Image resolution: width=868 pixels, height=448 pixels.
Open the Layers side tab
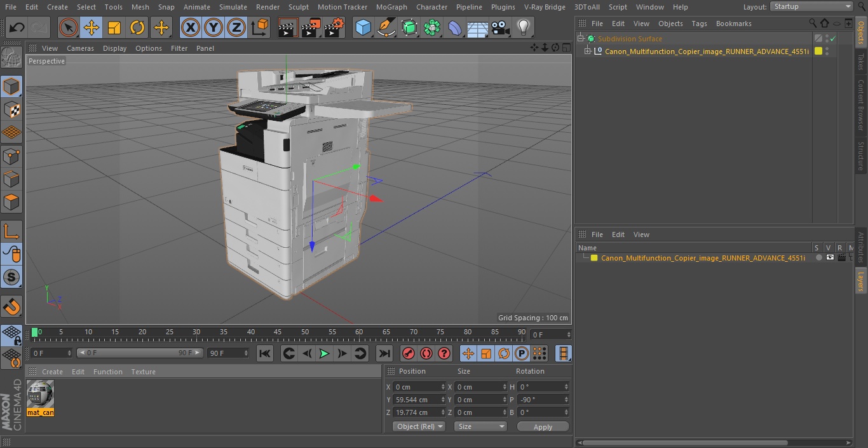(x=861, y=281)
